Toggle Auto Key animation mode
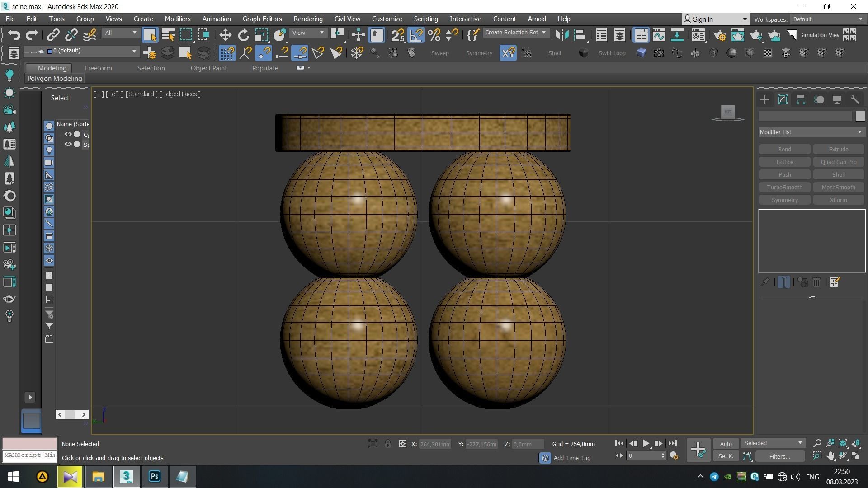The height and width of the screenshot is (488, 868). click(x=726, y=444)
